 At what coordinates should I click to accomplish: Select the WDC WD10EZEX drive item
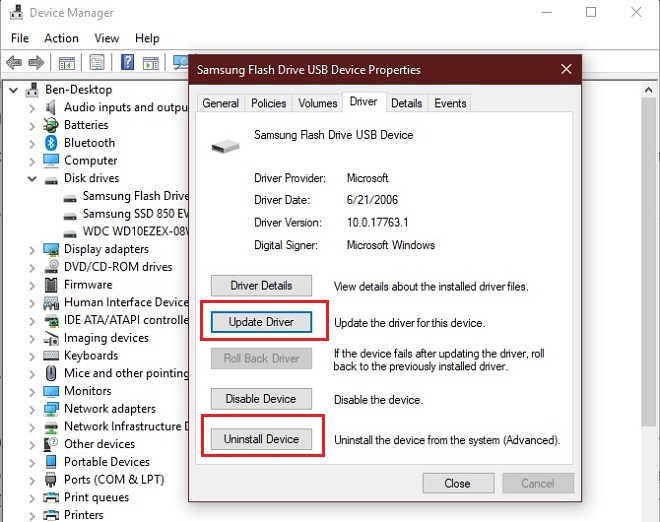[125, 232]
